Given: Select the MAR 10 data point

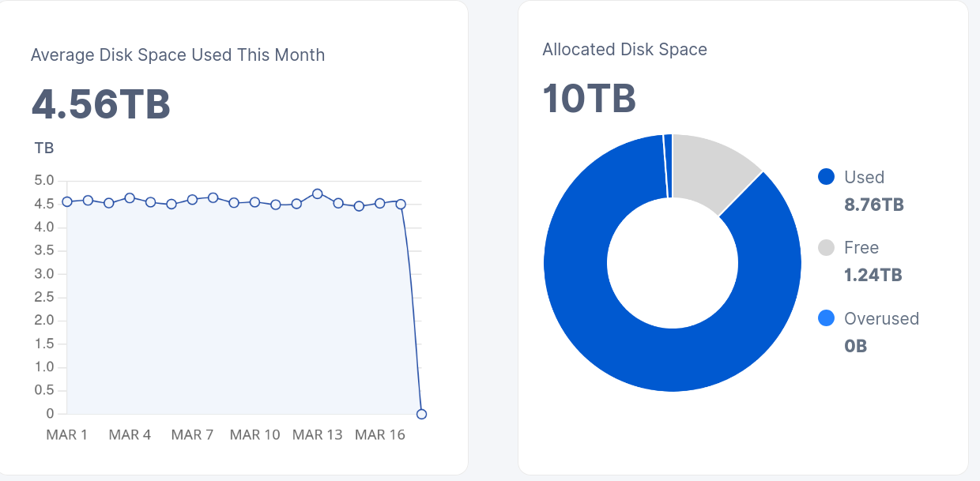Looking at the screenshot, I should pos(254,202).
